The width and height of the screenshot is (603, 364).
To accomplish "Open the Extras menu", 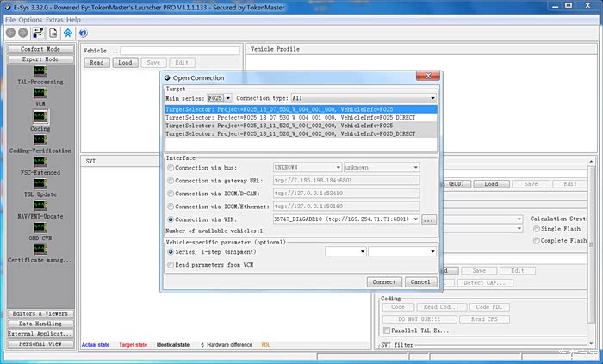I will (55, 19).
